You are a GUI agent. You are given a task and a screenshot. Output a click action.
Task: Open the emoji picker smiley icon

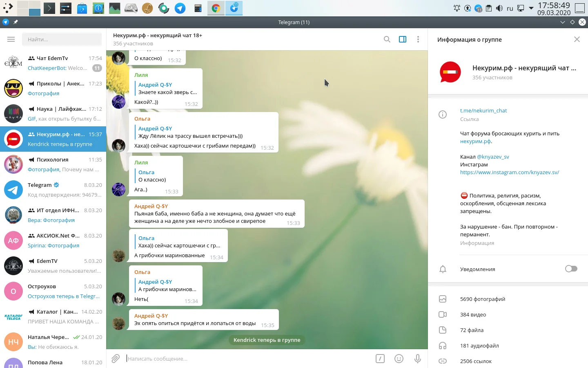(x=399, y=359)
